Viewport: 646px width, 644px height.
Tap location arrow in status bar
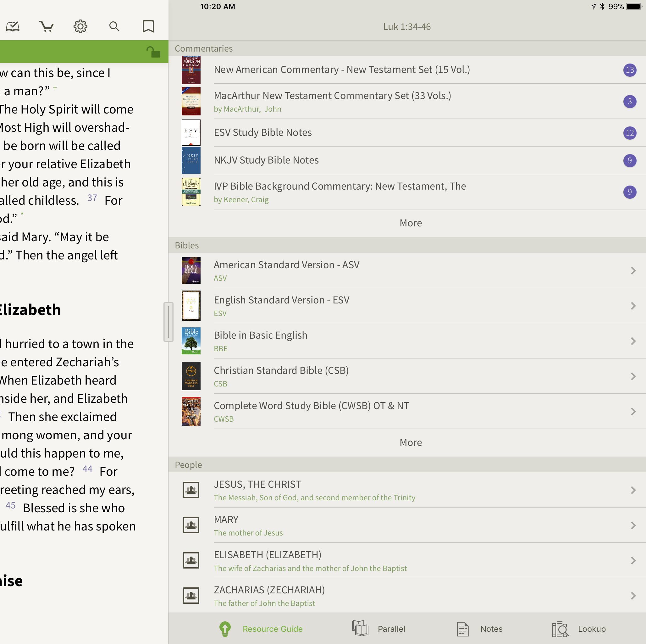click(x=593, y=6)
